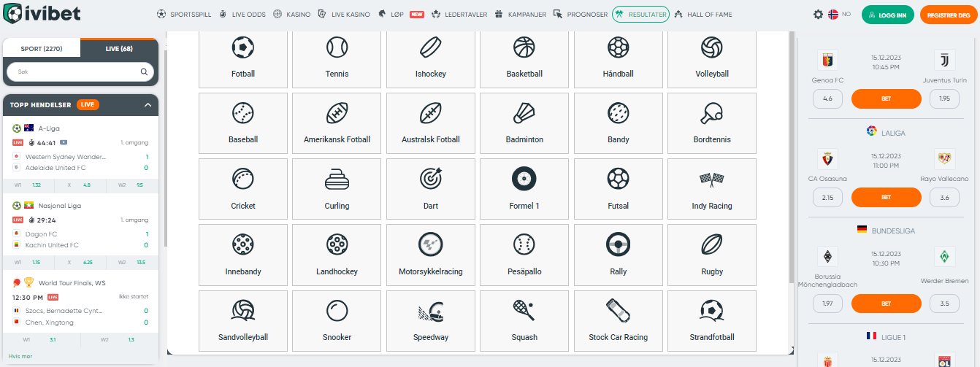This screenshot has height=367, width=980.
Task: Open the NO language selector
Action: [841, 14]
